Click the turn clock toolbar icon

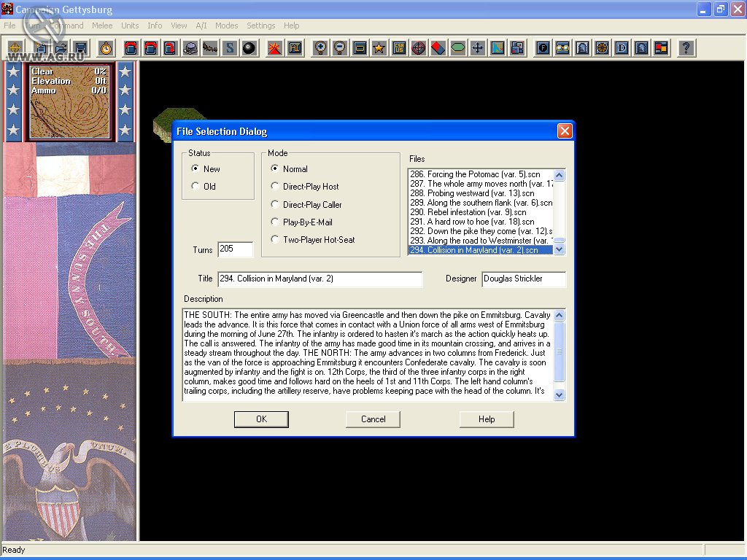point(105,48)
